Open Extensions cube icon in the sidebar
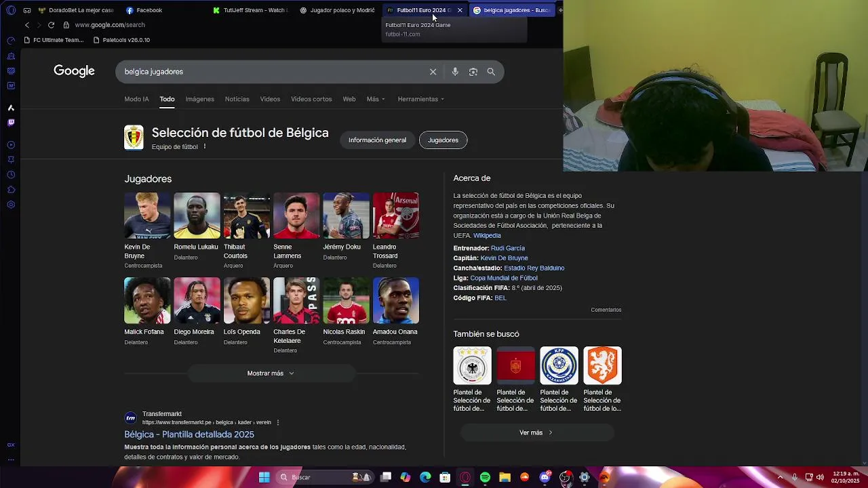The width and height of the screenshot is (868, 488). point(11,190)
